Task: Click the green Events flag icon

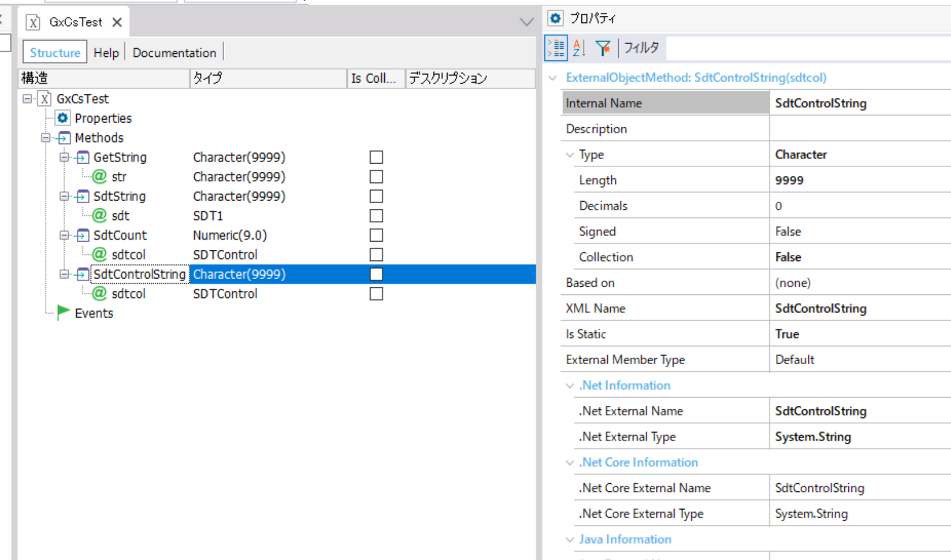Action: point(63,313)
